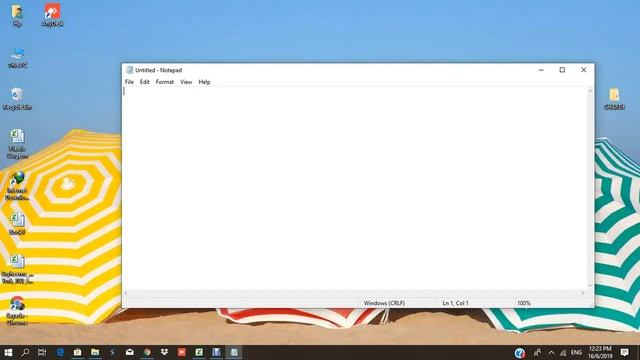Open Task View from the taskbar

42,352
